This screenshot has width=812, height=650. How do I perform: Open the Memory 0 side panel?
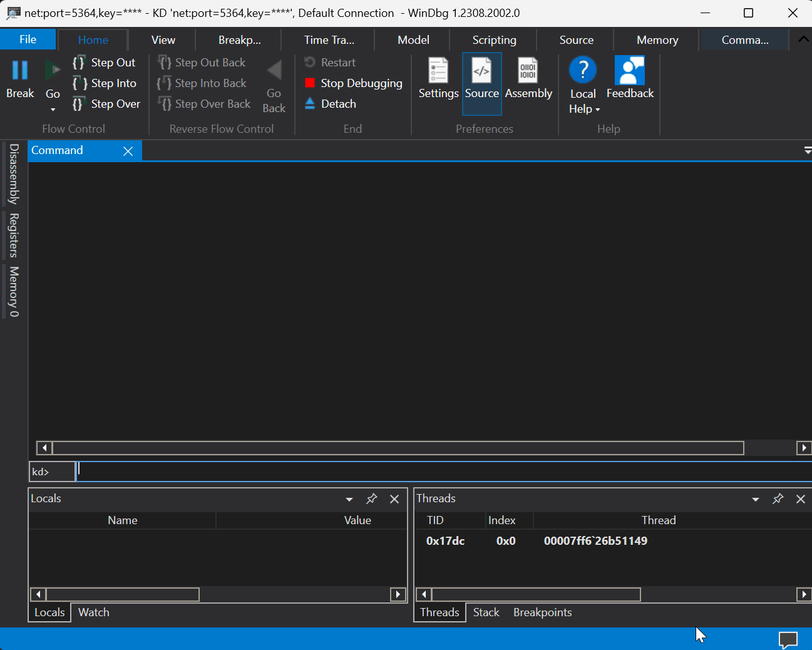click(14, 292)
